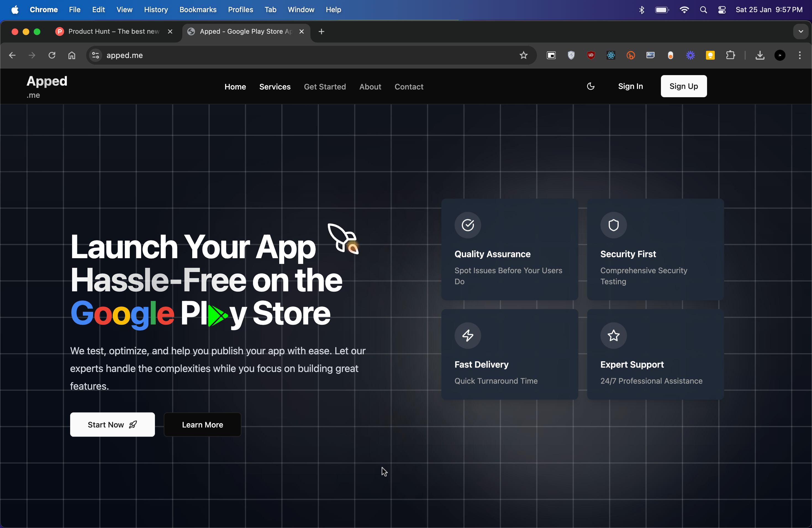Open Get Started nav link
812x528 pixels.
pos(325,87)
